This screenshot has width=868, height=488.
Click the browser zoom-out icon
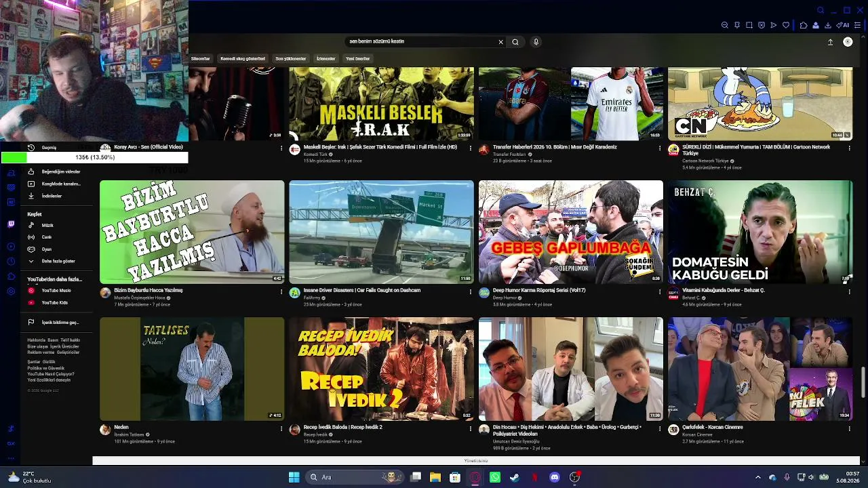[725, 25]
